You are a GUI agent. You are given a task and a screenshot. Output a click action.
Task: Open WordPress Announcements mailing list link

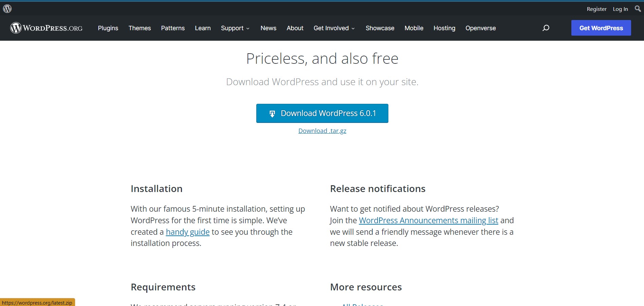[x=428, y=221]
